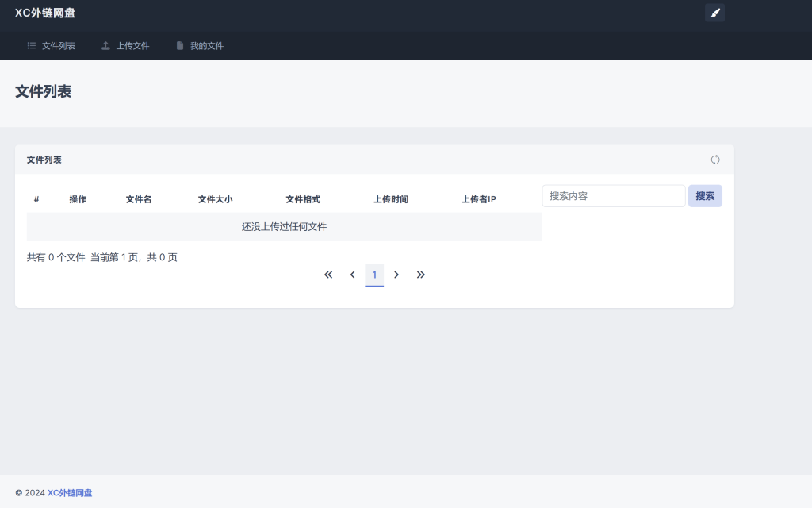The width and height of the screenshot is (812, 508).
Task: Go to the next page with the right chevron
Action: pyautogui.click(x=396, y=275)
